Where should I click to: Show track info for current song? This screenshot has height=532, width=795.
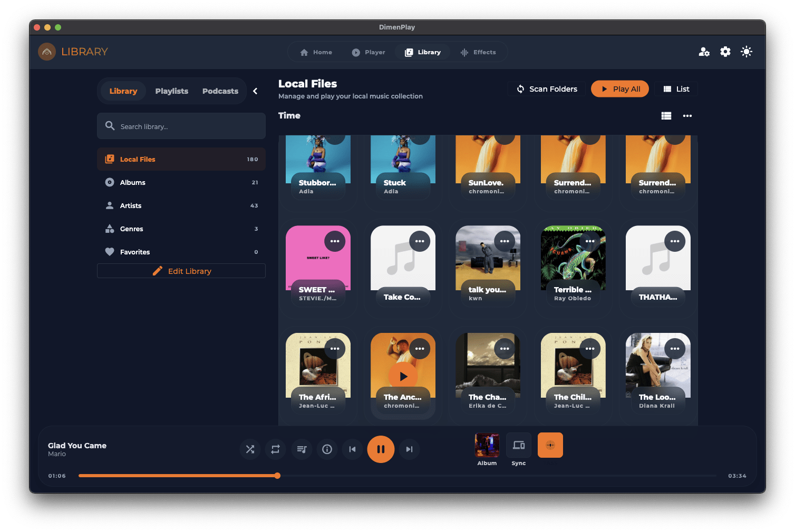click(327, 449)
